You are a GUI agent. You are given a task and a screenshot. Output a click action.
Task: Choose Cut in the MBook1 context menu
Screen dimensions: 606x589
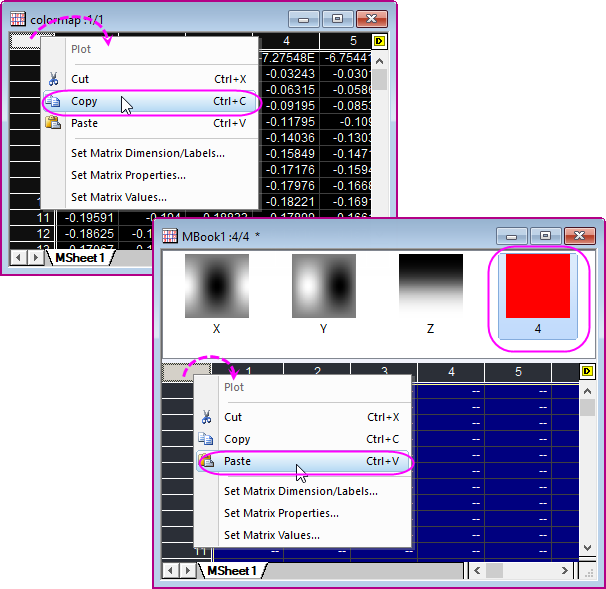[303, 417]
